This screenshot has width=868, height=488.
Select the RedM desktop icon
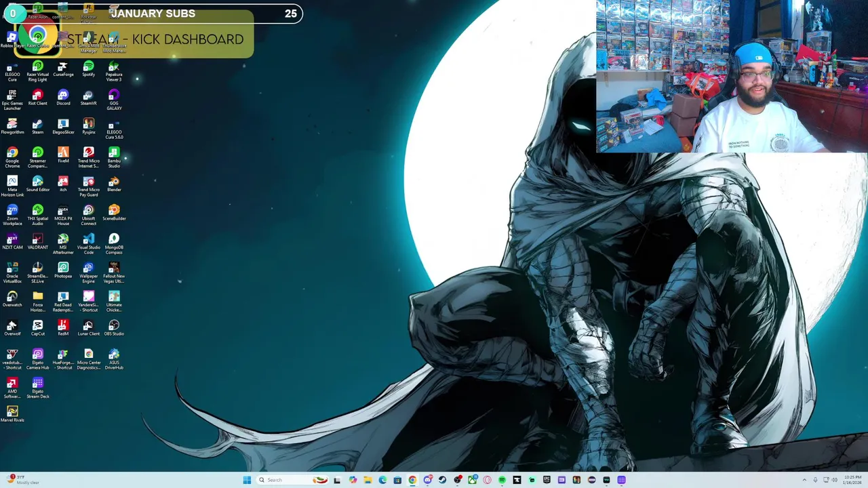pyautogui.click(x=63, y=328)
